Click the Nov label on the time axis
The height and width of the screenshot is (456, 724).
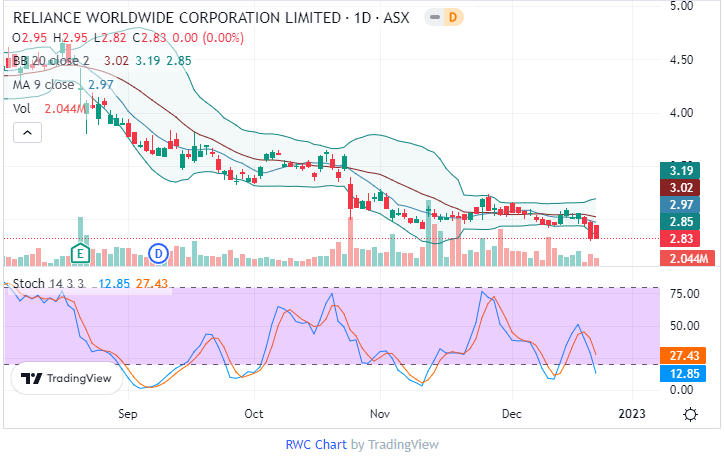379,412
